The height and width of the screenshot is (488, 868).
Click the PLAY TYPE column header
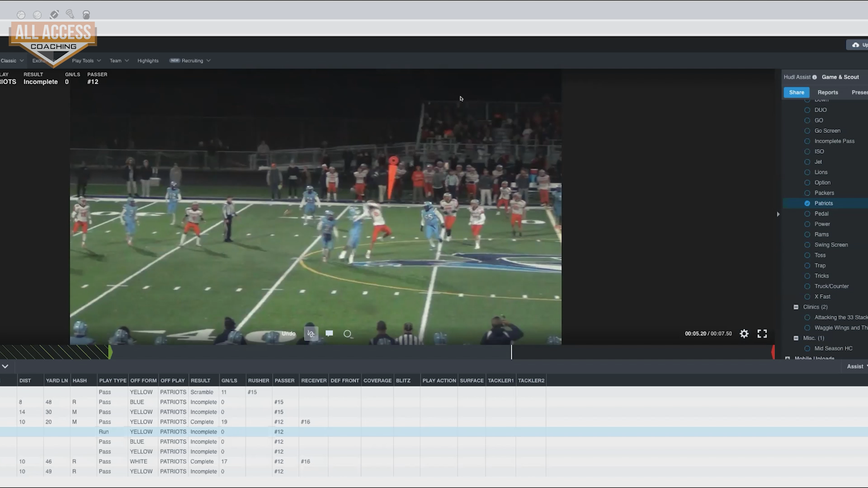pyautogui.click(x=113, y=381)
